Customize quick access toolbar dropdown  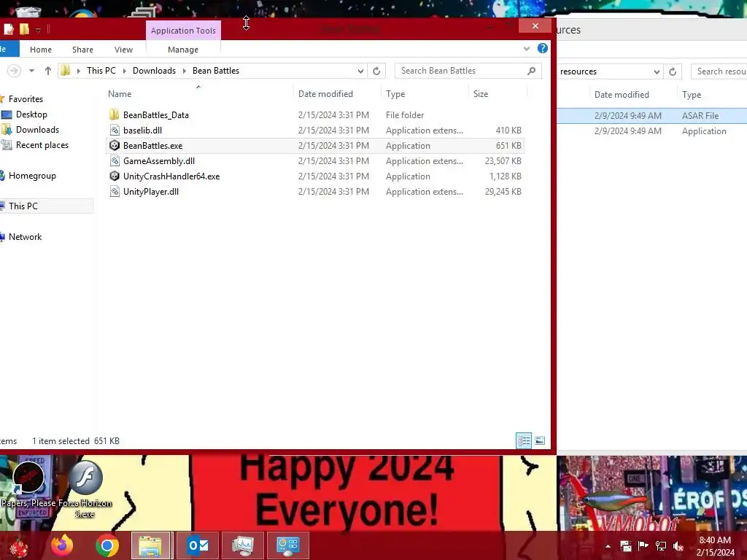point(38,30)
